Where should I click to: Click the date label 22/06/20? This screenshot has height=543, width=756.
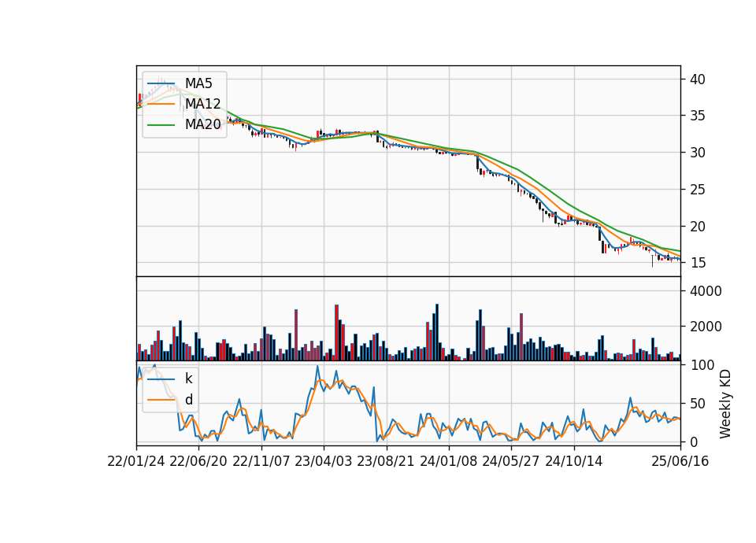pyautogui.click(x=198, y=461)
